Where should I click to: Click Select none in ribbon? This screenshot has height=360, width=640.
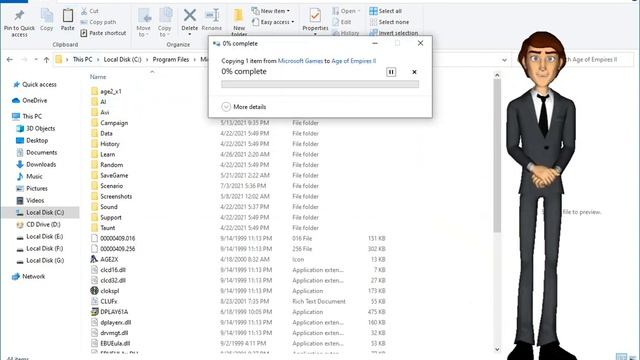tap(389, 22)
